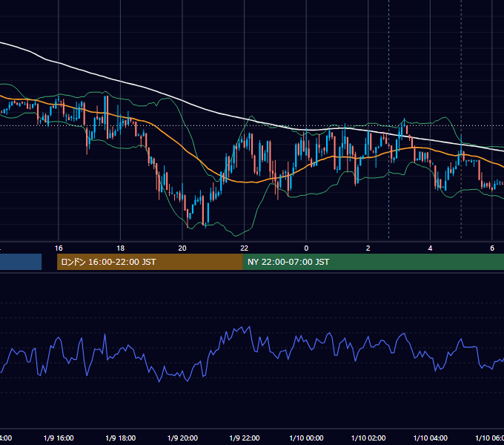
Task: Click the '1/9 16:00' date label
Action: [x=59, y=438]
